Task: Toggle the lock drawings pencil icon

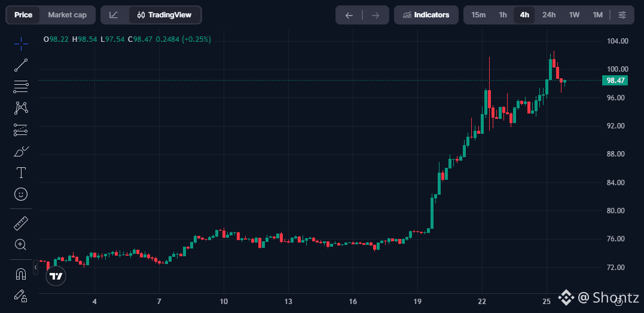Action: click(21, 295)
